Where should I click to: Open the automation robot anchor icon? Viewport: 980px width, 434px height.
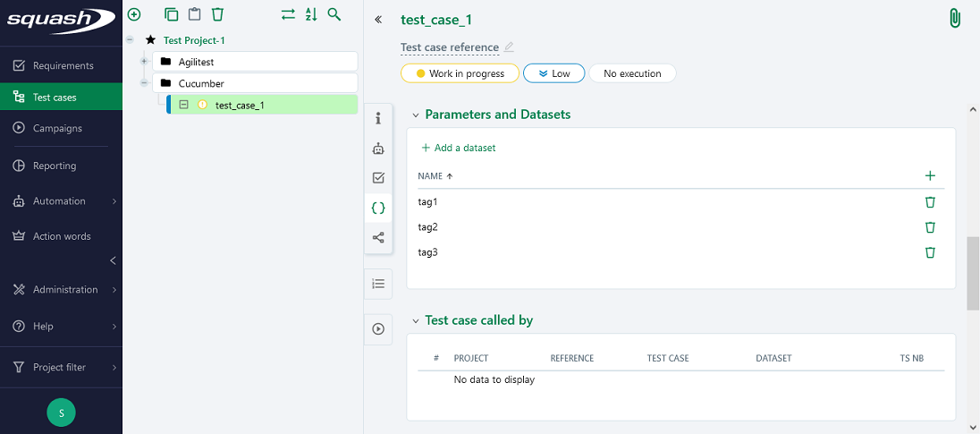pyautogui.click(x=378, y=149)
